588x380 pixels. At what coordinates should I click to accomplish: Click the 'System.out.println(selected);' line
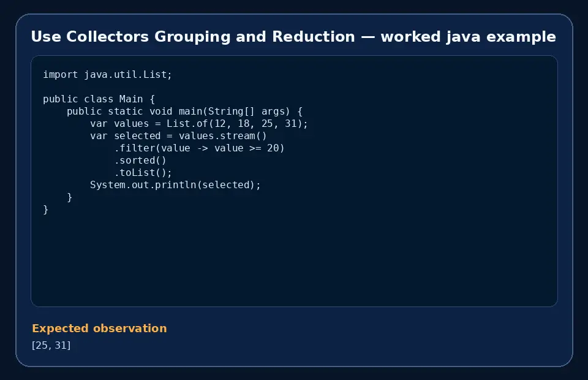point(175,185)
